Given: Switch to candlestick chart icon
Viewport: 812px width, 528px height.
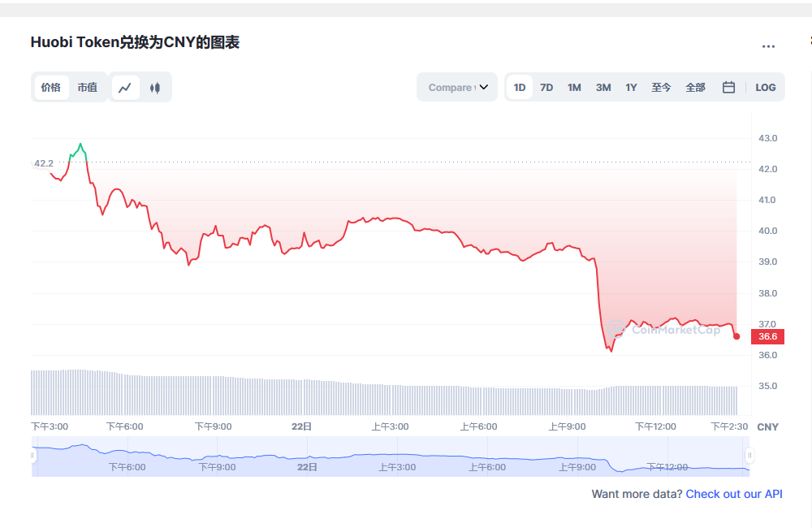Looking at the screenshot, I should point(155,88).
